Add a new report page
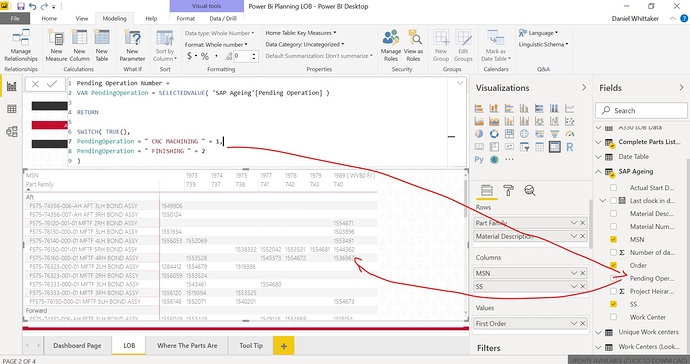690x364 pixels. tap(284, 346)
